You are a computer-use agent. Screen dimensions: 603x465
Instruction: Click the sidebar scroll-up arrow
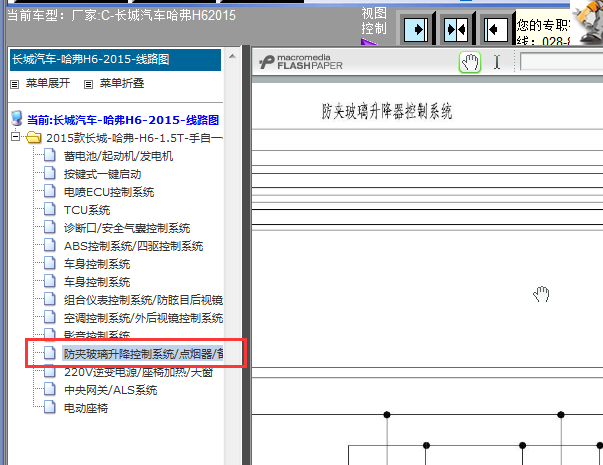point(232,57)
